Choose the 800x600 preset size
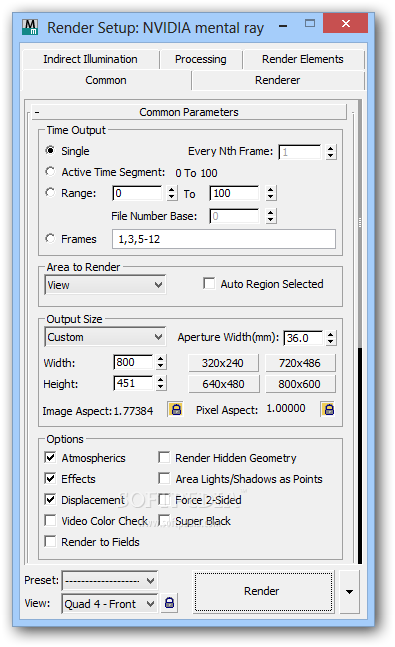Screen dimensions: 395x647 [x=300, y=384]
